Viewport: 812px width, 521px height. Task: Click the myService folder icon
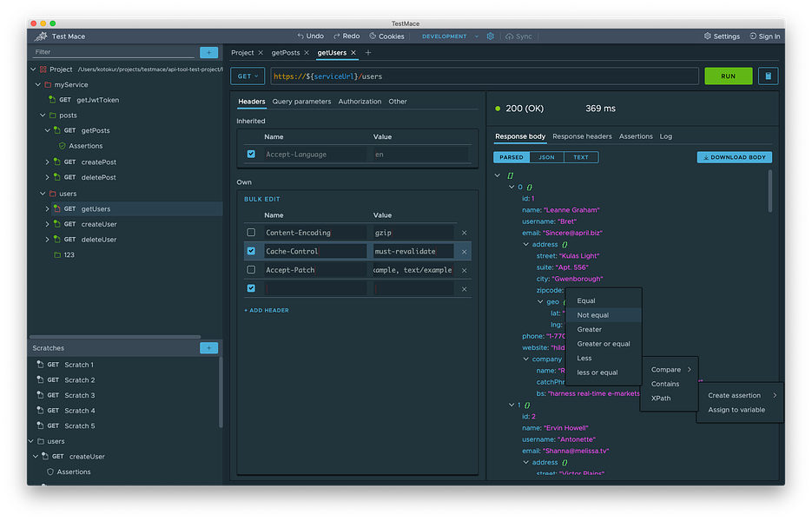pyautogui.click(x=48, y=84)
